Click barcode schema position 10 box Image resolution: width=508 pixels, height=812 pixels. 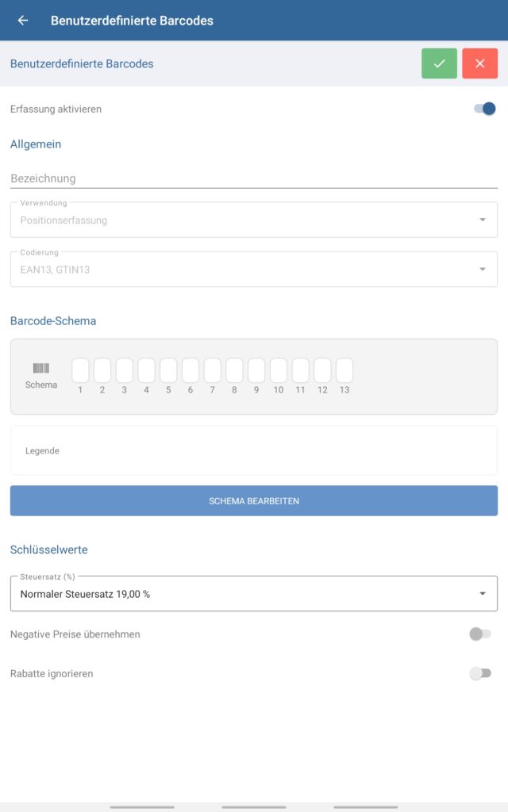(279, 370)
